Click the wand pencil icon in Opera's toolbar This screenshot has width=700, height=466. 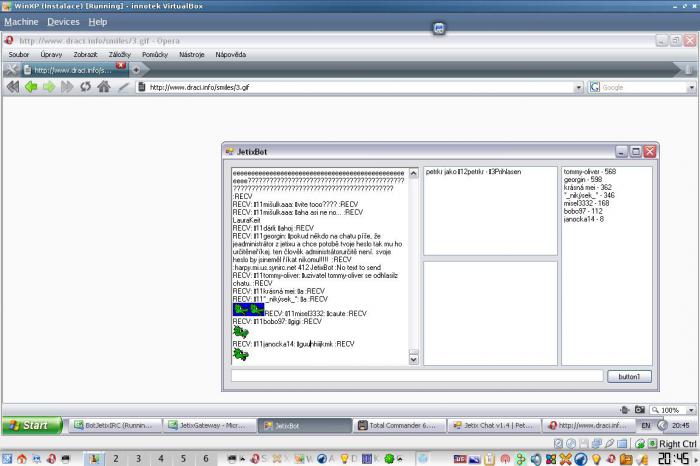pos(123,87)
